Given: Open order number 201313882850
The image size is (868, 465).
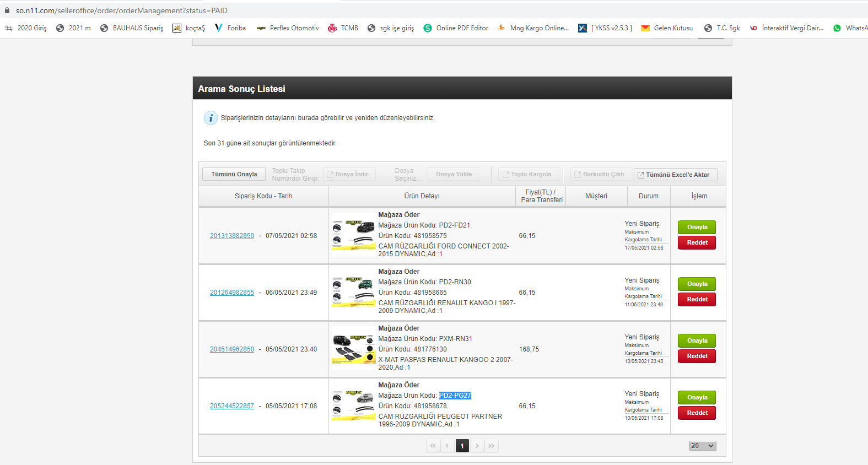Looking at the screenshot, I should click(231, 236).
